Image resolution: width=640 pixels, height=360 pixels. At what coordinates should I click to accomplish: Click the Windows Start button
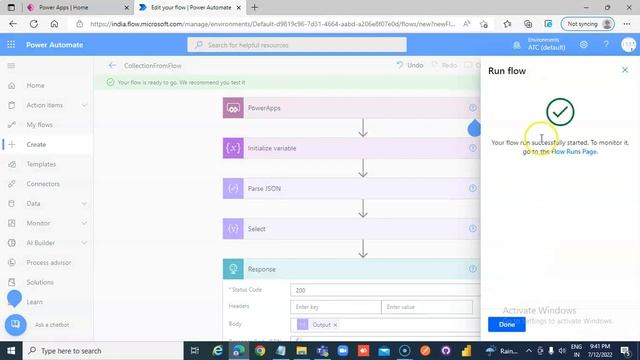[11, 351]
